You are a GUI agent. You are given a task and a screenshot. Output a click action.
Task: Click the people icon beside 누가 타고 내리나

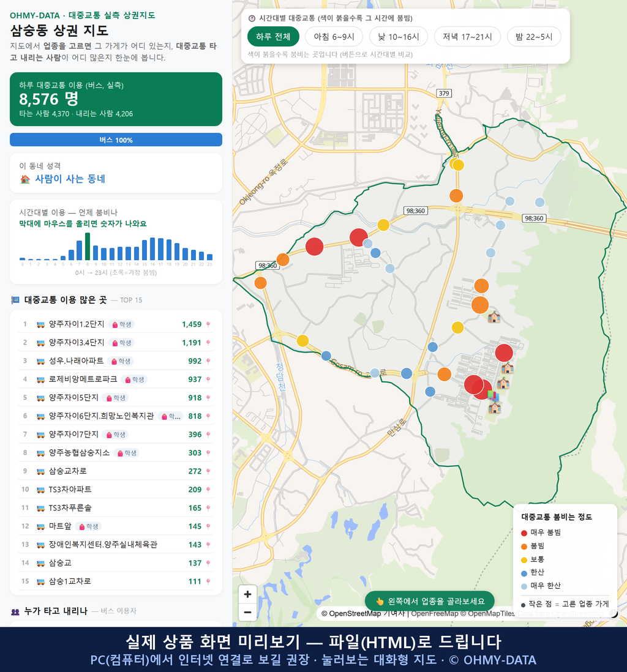tap(15, 611)
